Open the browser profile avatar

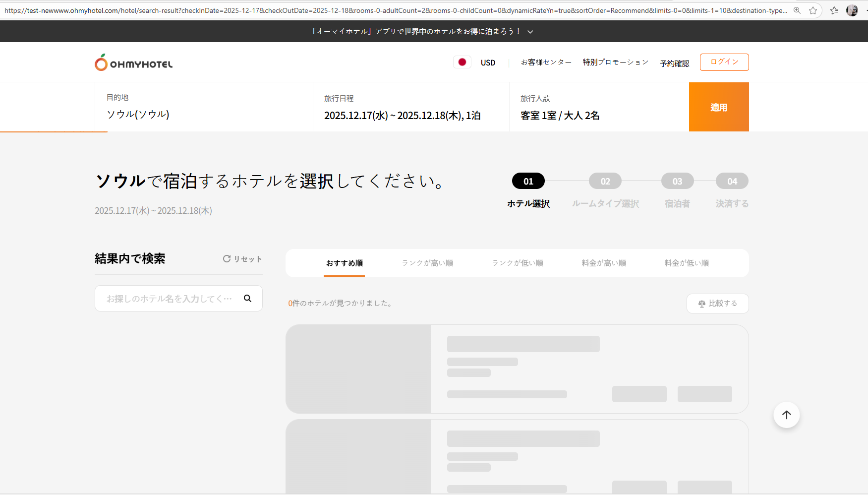[x=852, y=10]
